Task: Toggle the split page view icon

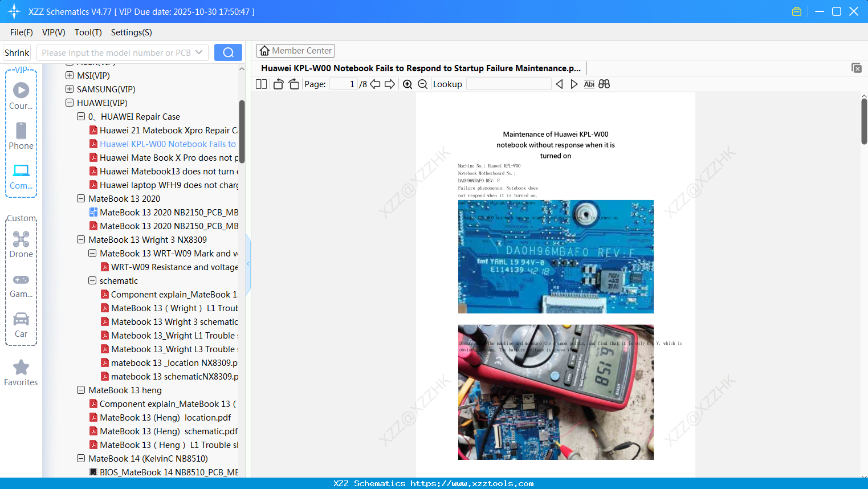Action: click(261, 84)
